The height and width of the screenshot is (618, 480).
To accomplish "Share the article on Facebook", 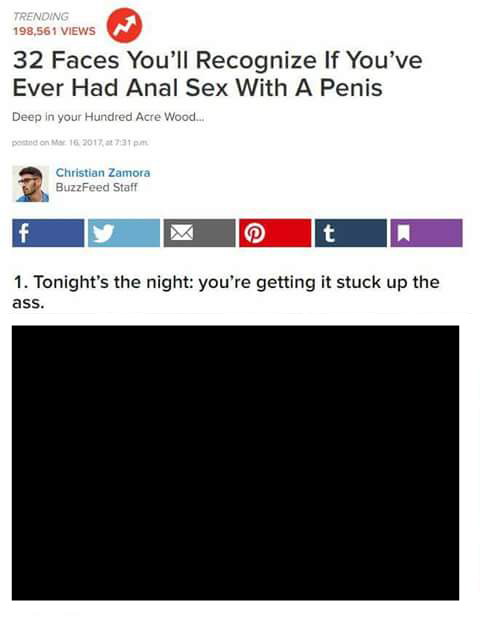I will click(x=48, y=233).
